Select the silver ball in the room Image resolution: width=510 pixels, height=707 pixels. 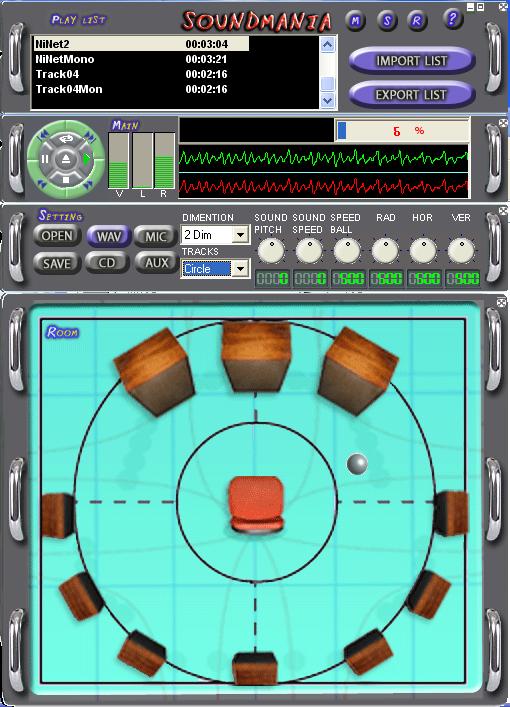click(x=357, y=464)
